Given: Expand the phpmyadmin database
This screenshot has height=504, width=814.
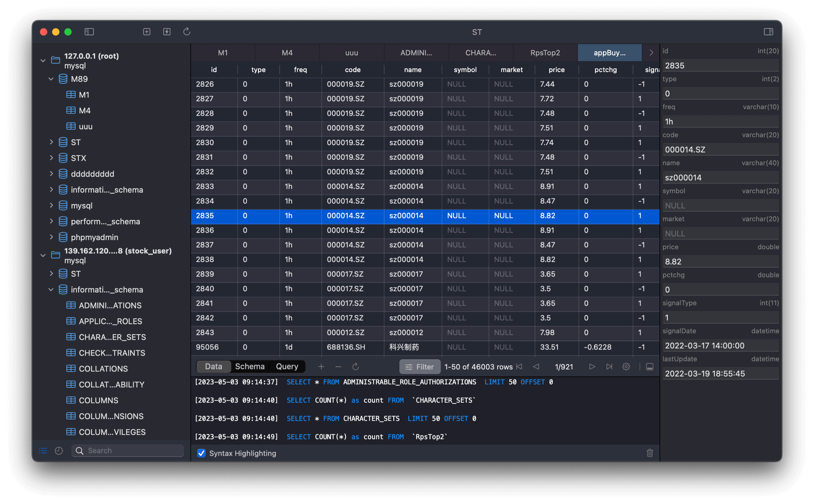Looking at the screenshot, I should coord(51,237).
